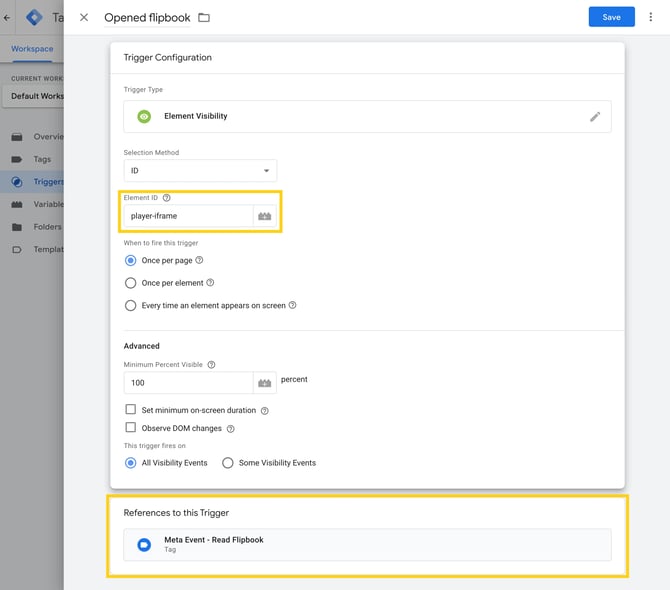Click the Triggers circle icon in sidebar
Screen dimensions: 670x590
coord(17,182)
